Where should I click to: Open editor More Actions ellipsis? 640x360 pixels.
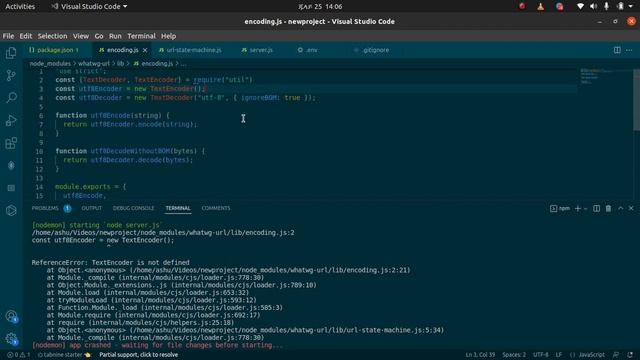click(x=629, y=50)
